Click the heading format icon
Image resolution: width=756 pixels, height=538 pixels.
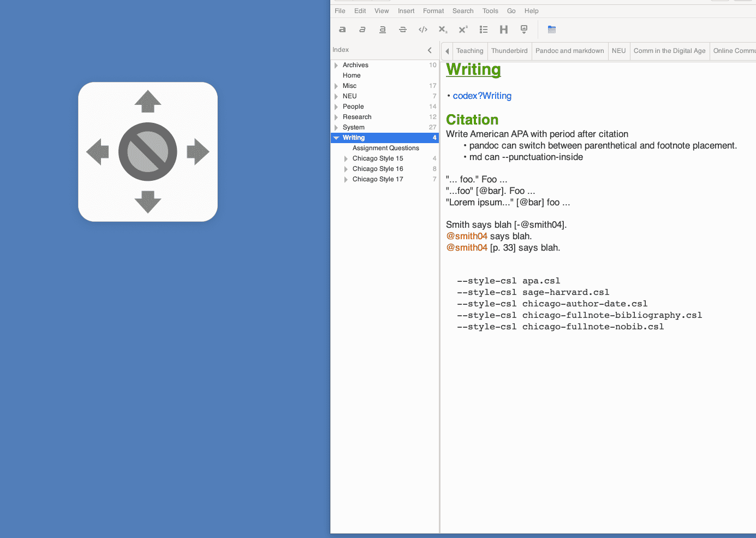click(x=504, y=29)
